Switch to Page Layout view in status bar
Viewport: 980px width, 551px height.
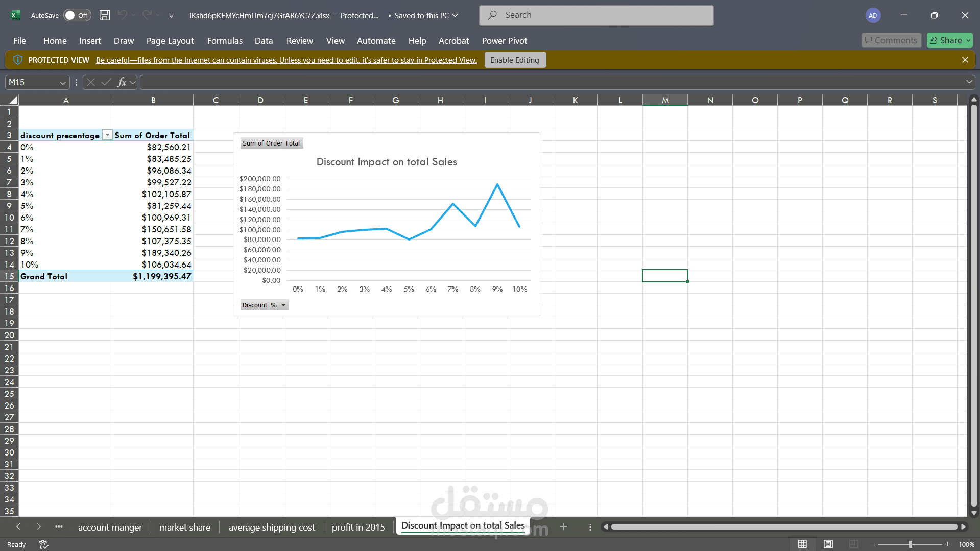pos(828,544)
